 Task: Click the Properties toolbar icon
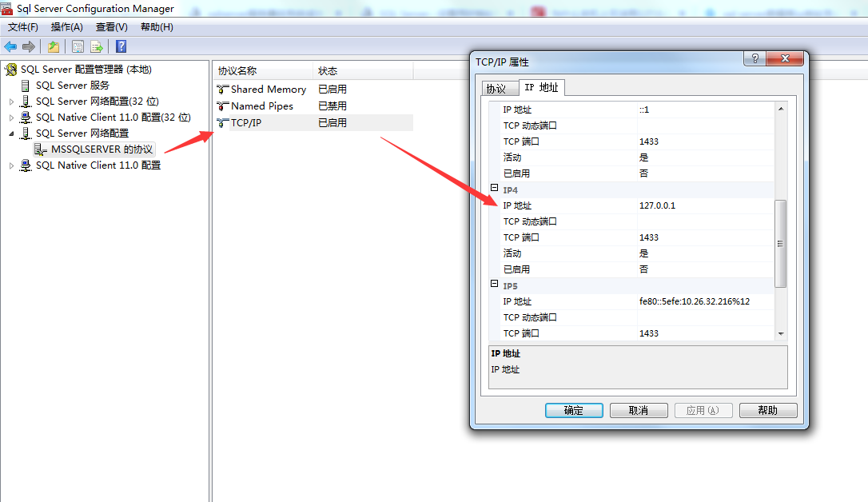tap(78, 47)
